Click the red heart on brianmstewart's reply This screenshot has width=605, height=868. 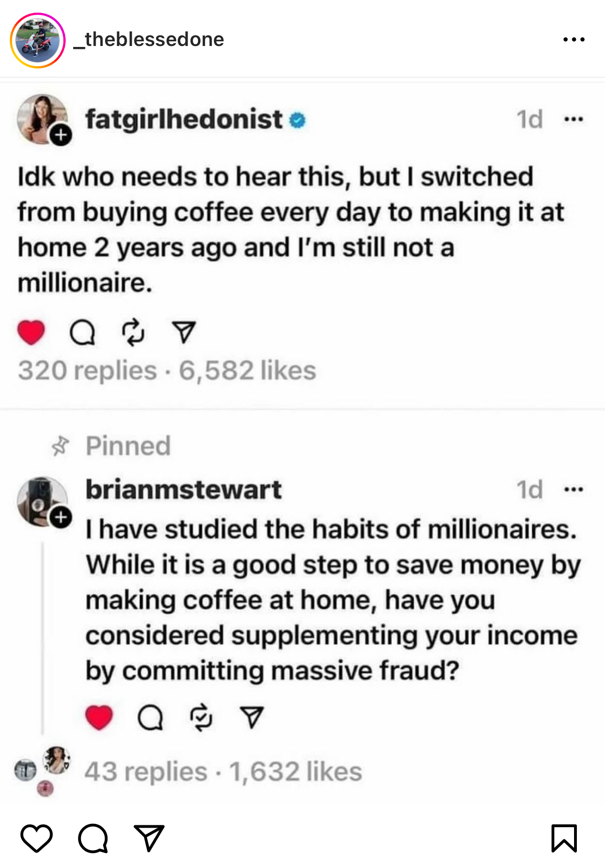99,717
